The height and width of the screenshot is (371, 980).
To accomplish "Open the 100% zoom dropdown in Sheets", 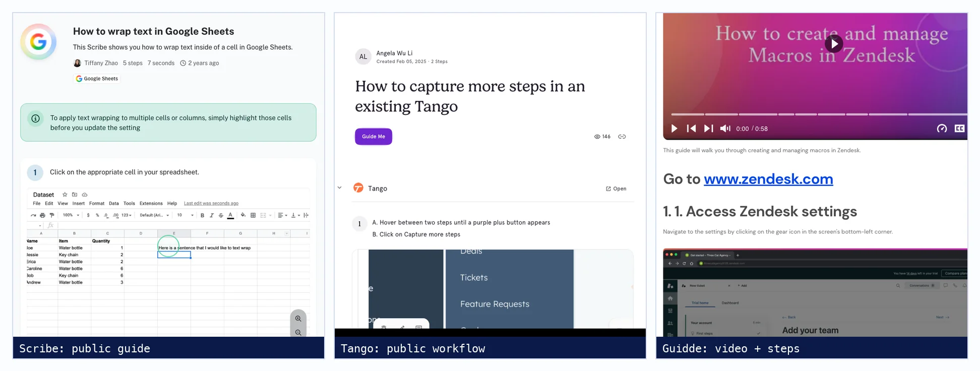I will point(71,215).
